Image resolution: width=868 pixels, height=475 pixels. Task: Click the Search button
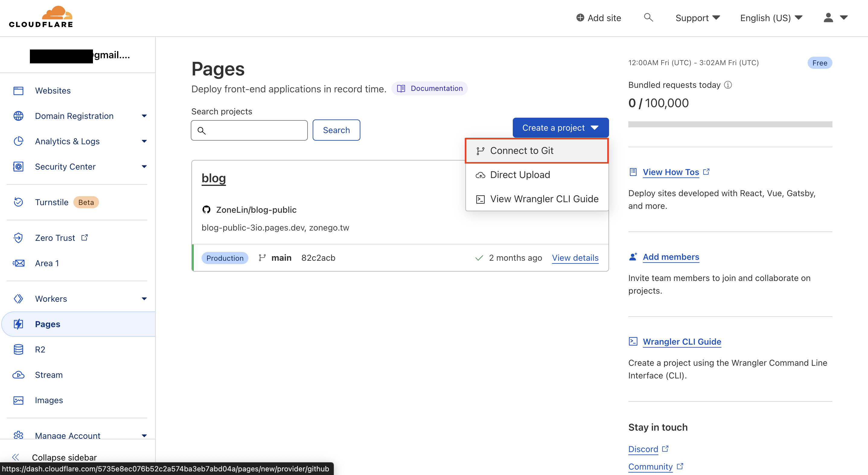pos(336,130)
